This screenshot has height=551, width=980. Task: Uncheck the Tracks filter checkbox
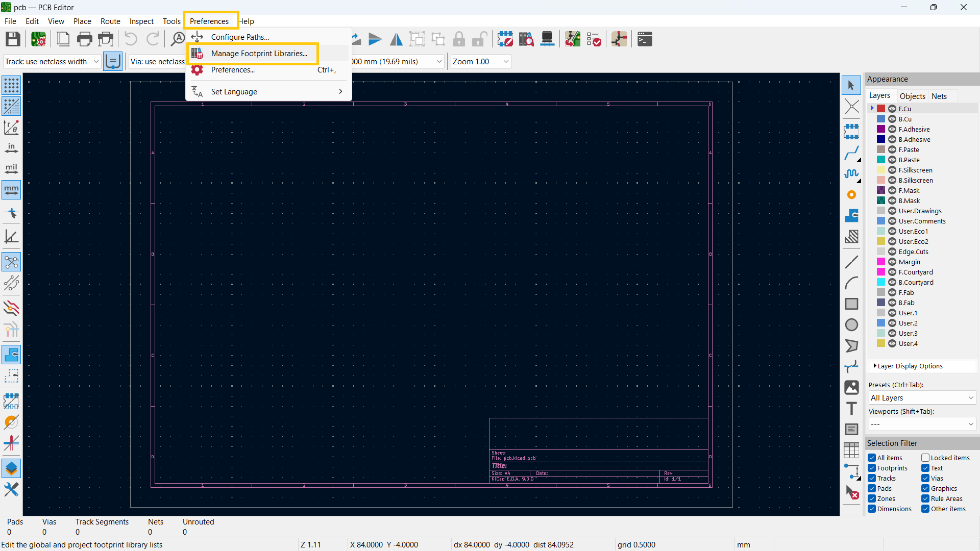[x=872, y=478]
